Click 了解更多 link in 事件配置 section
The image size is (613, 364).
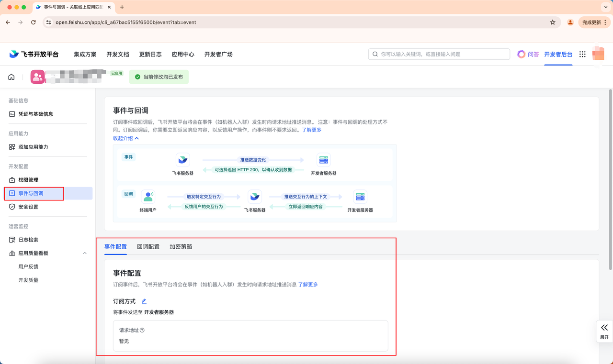pyautogui.click(x=308, y=285)
